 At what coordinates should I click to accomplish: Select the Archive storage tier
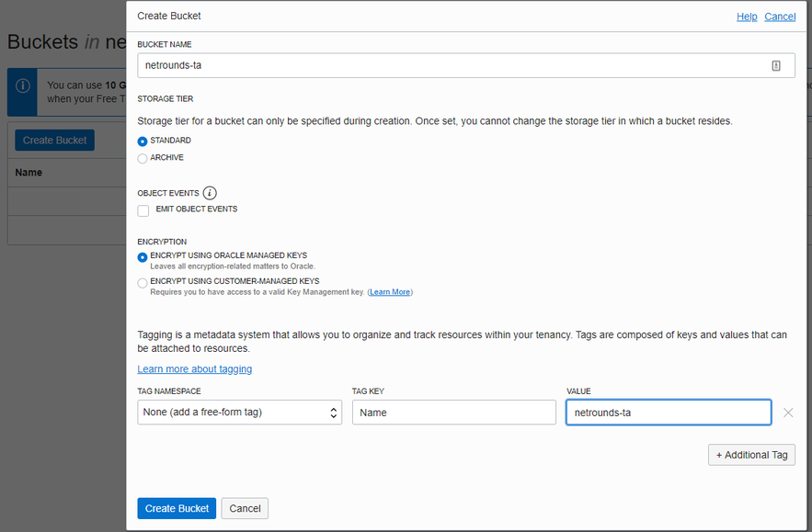click(143, 158)
